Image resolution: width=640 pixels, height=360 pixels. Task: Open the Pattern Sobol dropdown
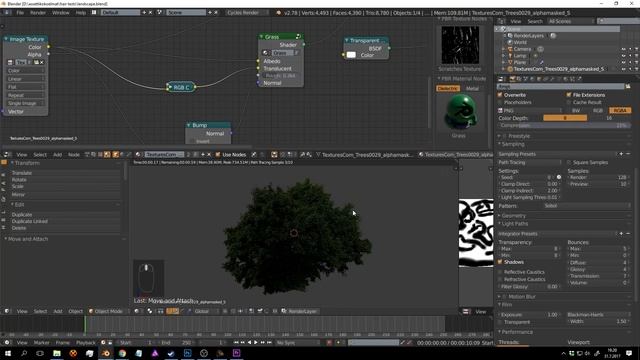point(587,206)
